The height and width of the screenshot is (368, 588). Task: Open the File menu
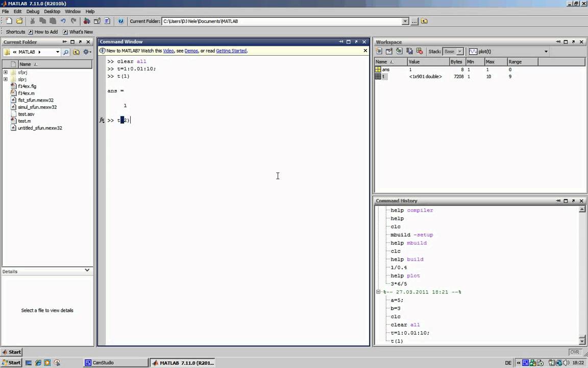click(x=5, y=11)
